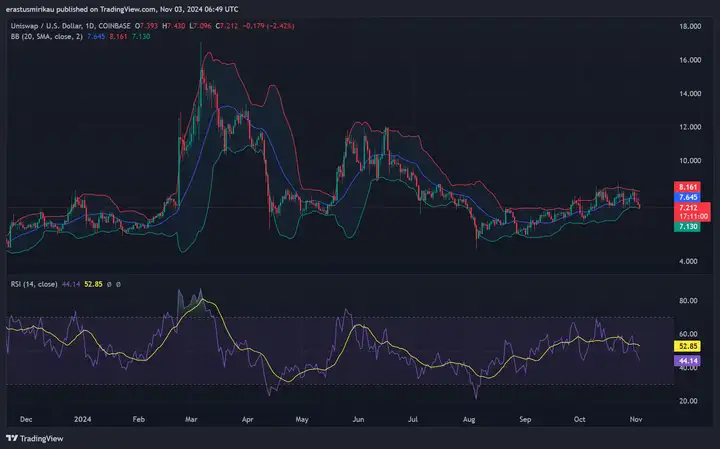Click the 14.000 price axis tick

tap(690, 93)
